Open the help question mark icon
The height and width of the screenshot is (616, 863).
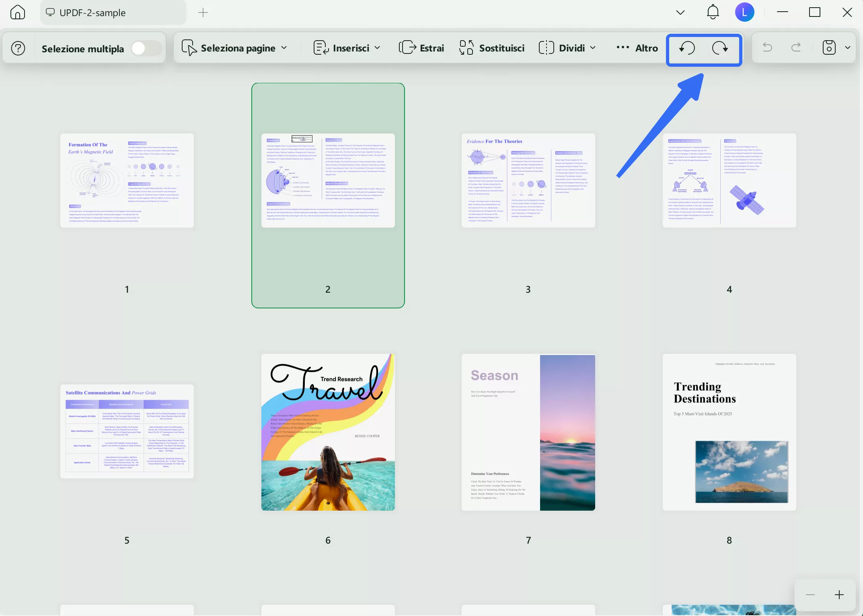click(x=18, y=48)
